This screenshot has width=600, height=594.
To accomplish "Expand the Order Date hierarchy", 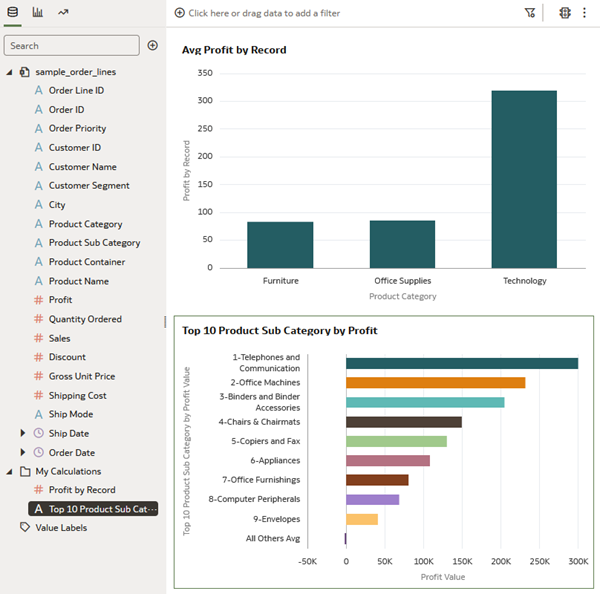I will click(23, 452).
